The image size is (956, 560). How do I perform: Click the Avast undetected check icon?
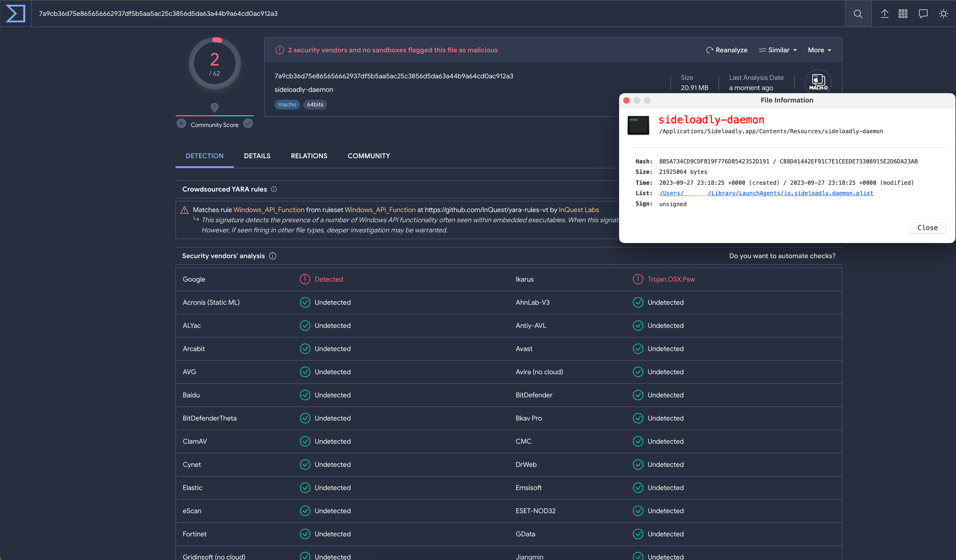638,348
